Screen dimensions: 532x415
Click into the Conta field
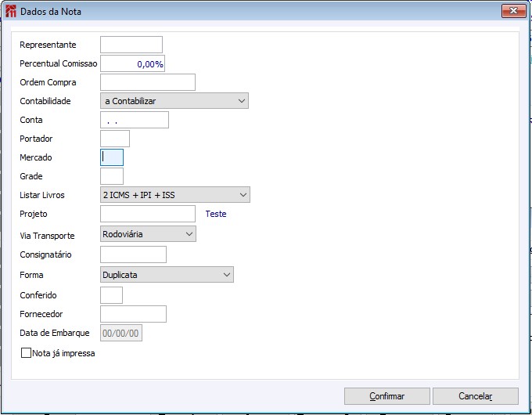135,120
